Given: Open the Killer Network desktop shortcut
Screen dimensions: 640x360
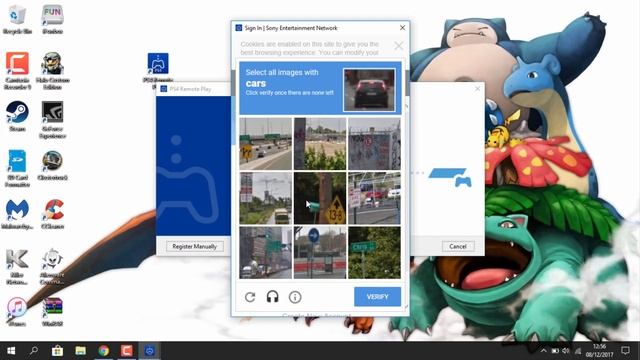Looking at the screenshot, I should (x=17, y=266).
